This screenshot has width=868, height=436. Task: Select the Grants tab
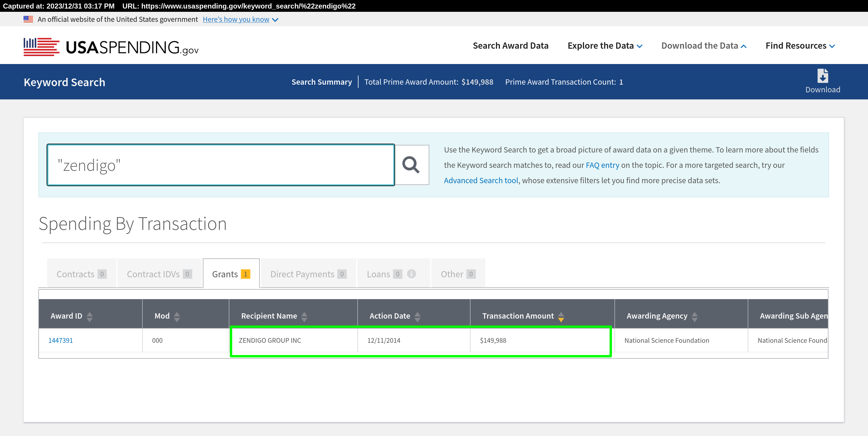(231, 273)
